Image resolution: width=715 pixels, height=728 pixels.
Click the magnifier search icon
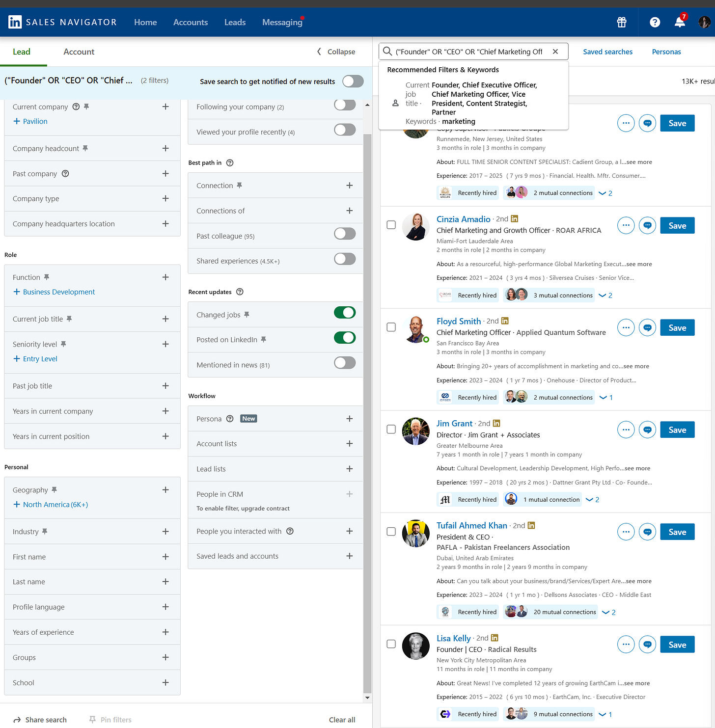point(387,52)
